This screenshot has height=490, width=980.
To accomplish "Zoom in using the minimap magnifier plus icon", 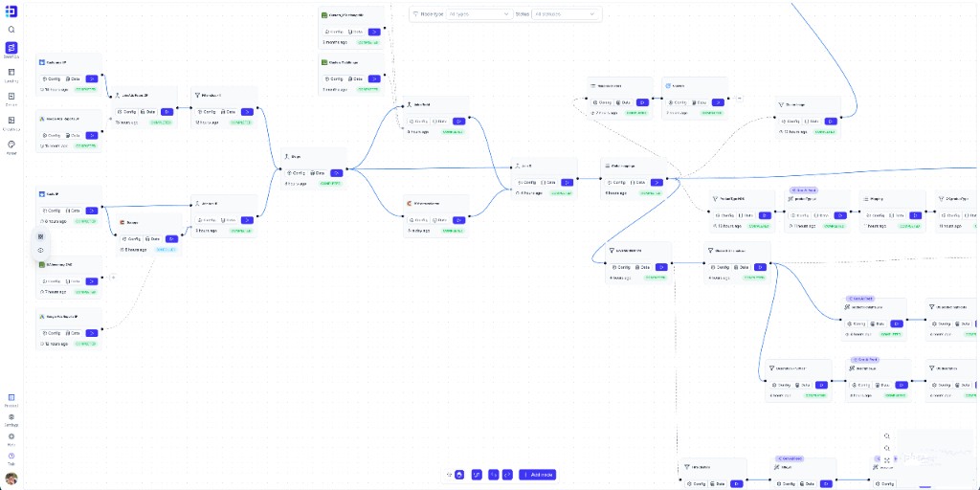I will [x=887, y=436].
